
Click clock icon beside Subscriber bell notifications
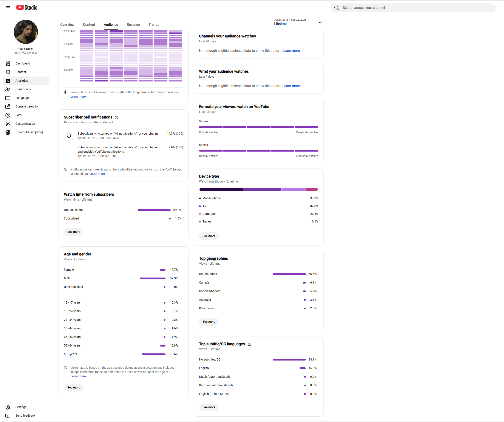117,118
